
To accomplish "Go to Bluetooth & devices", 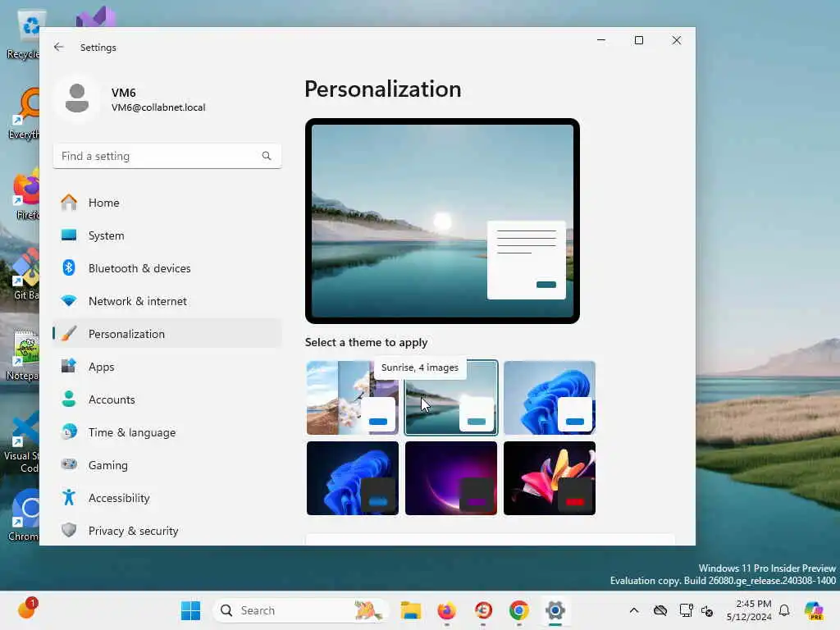I will [x=167, y=268].
